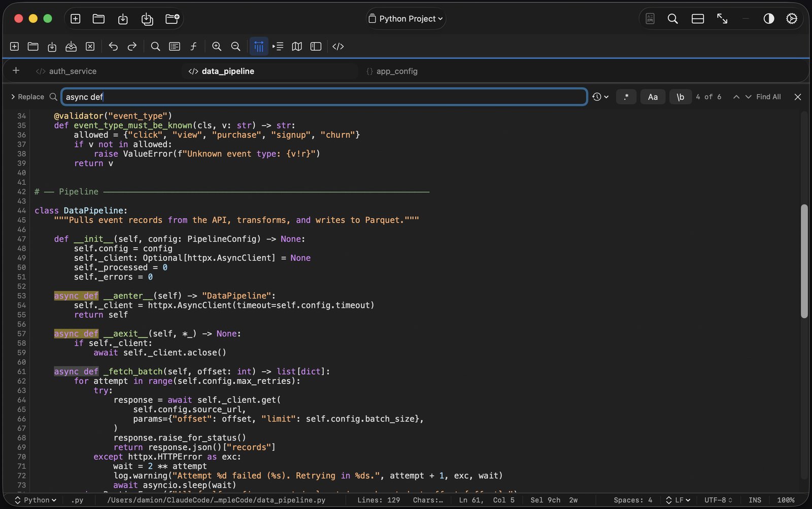Click 'Lines: 129' in status bar
Viewport: 812px width, 509px height.
point(379,500)
